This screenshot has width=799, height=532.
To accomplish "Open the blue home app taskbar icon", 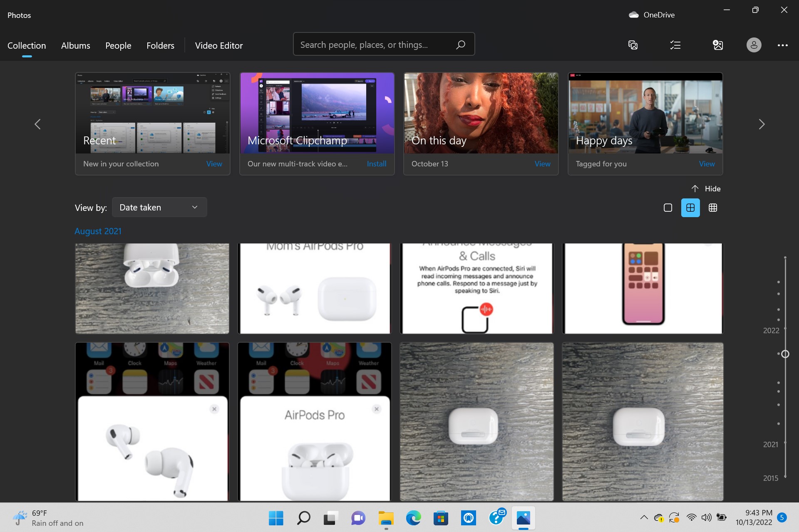I will [468, 518].
